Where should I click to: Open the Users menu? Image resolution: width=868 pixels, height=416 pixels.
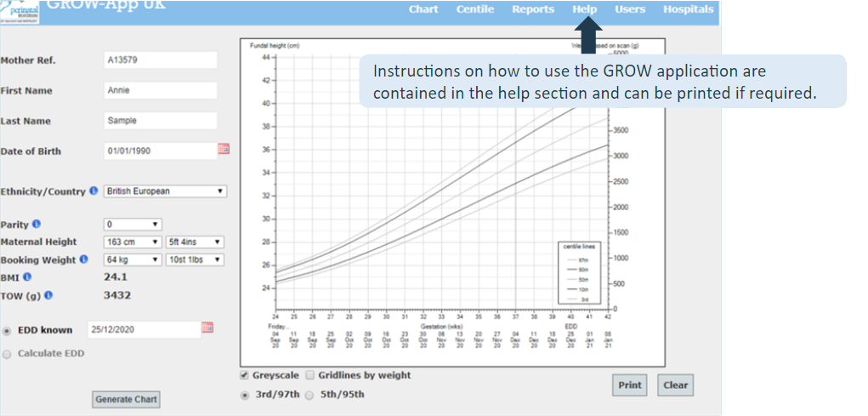click(x=630, y=9)
